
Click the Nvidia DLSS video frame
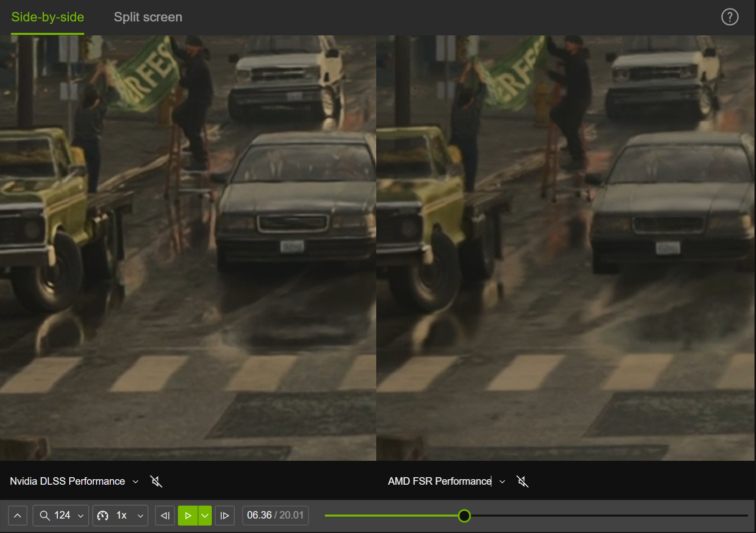188,248
